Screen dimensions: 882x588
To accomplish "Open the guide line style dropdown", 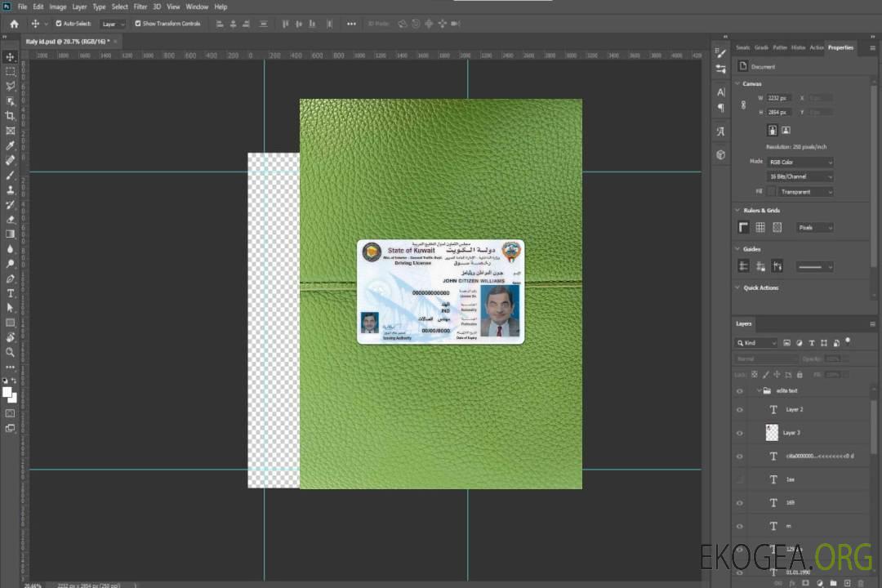I will [814, 267].
